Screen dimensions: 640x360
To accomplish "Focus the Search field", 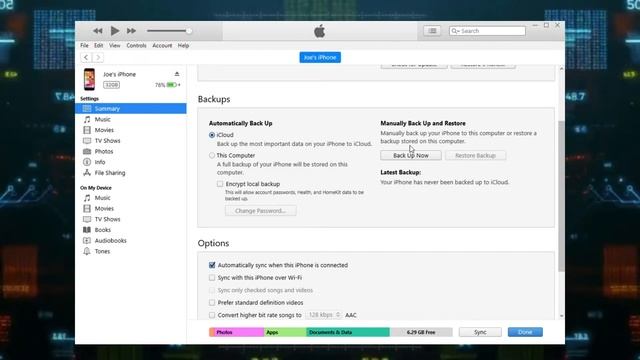I will (x=487, y=31).
